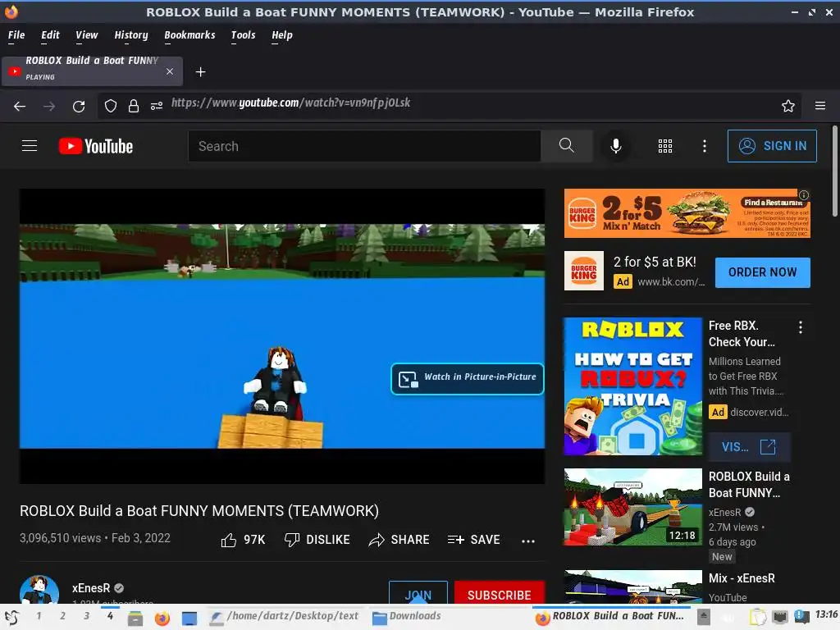
Task: Click the YouTube logo
Action: [96, 146]
